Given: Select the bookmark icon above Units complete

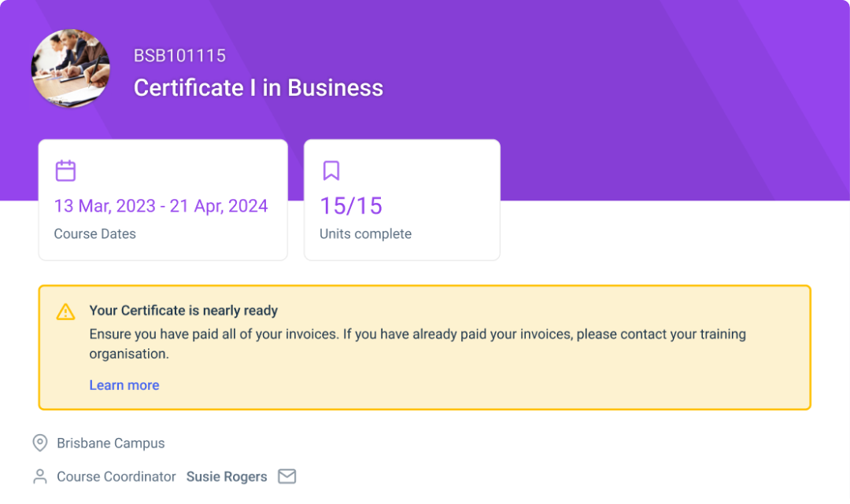Looking at the screenshot, I should tap(331, 170).
